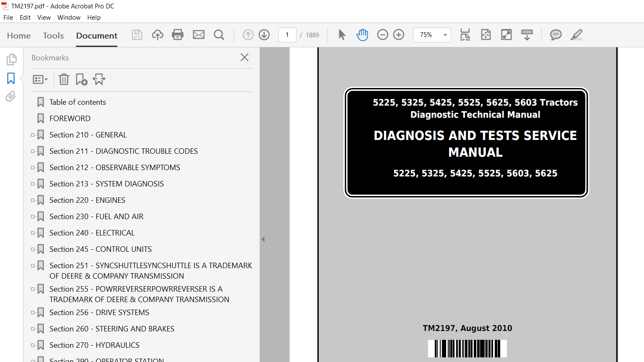Go to previous page arrow icon

pyautogui.click(x=248, y=35)
